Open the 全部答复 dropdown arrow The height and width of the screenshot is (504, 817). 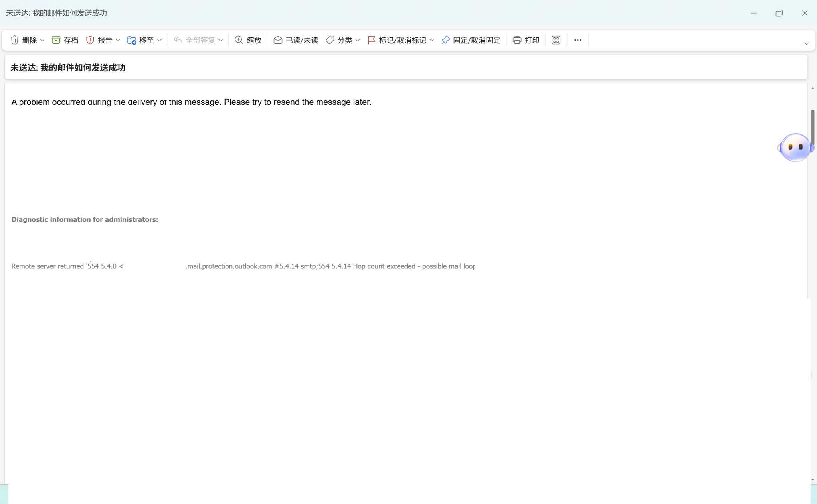click(x=220, y=41)
